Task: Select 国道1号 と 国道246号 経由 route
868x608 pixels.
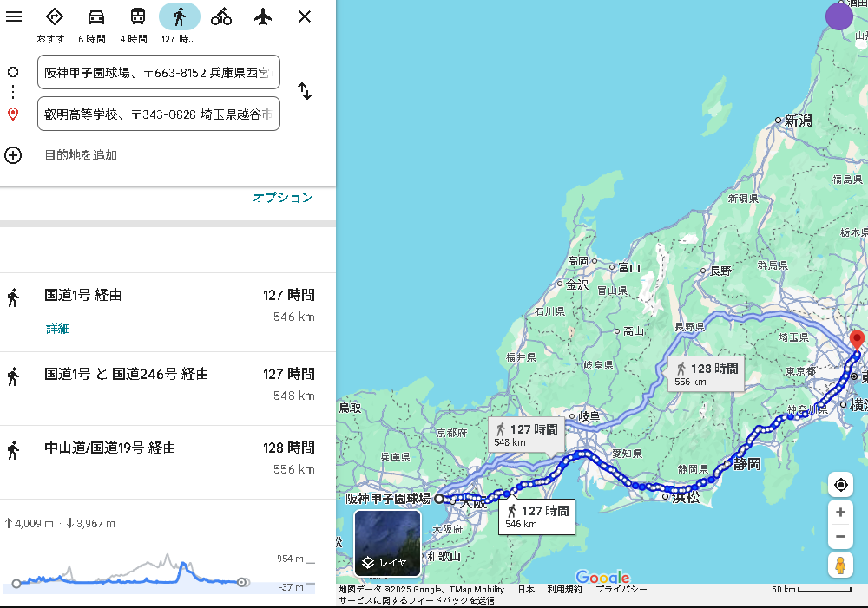Action: pyautogui.click(x=168, y=389)
